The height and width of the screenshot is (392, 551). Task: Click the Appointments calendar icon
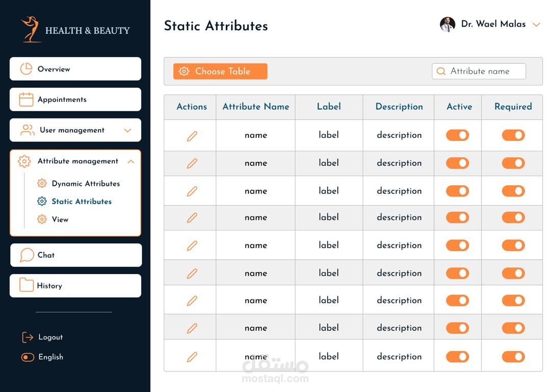26,100
